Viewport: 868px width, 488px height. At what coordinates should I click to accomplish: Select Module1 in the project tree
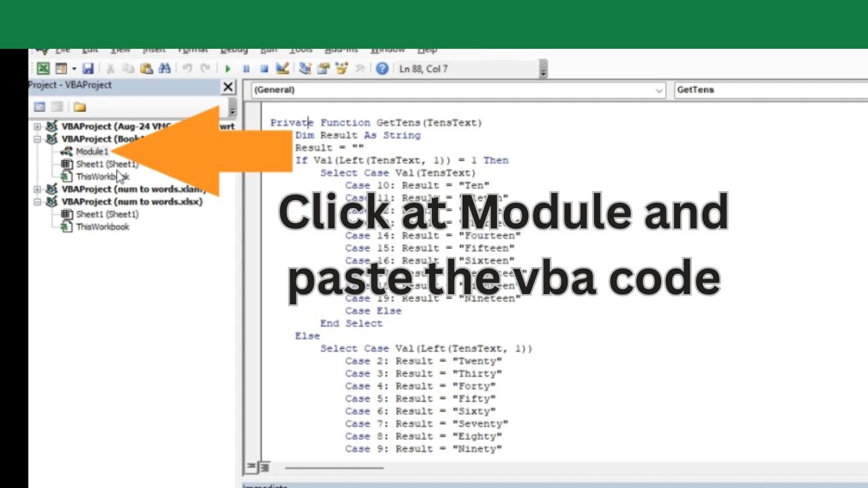point(92,151)
